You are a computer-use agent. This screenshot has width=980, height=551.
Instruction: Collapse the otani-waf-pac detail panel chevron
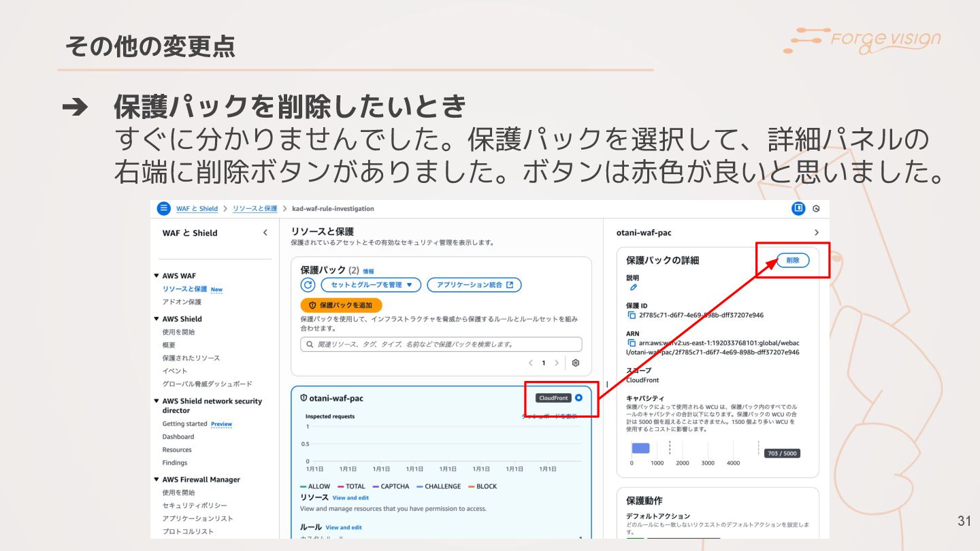(816, 233)
